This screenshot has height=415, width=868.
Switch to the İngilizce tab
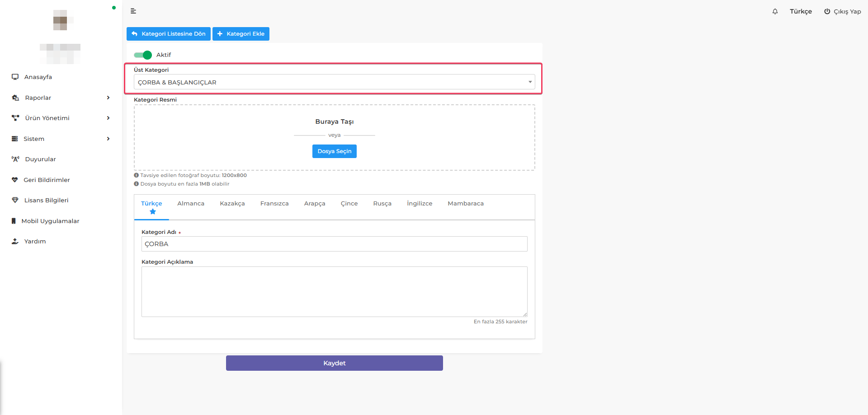pos(420,204)
